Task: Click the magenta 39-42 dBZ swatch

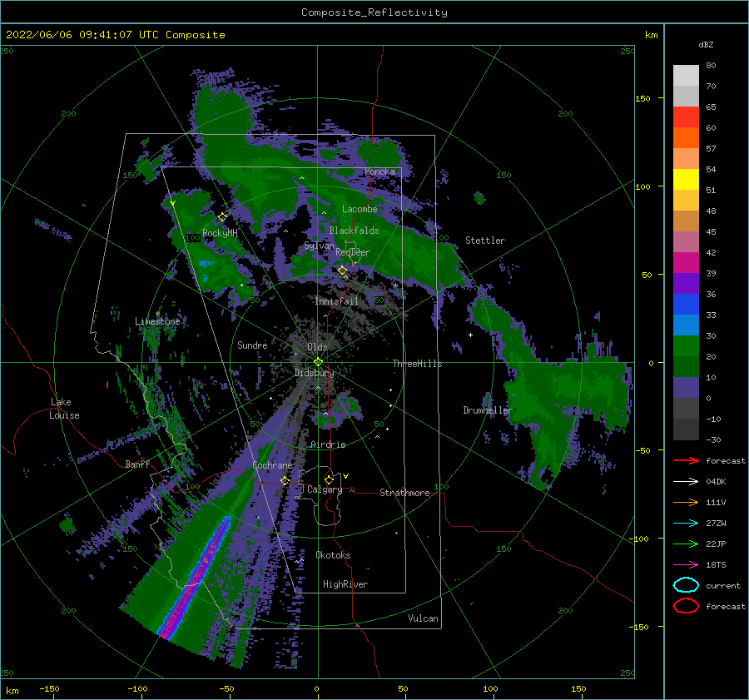Action: [686, 262]
